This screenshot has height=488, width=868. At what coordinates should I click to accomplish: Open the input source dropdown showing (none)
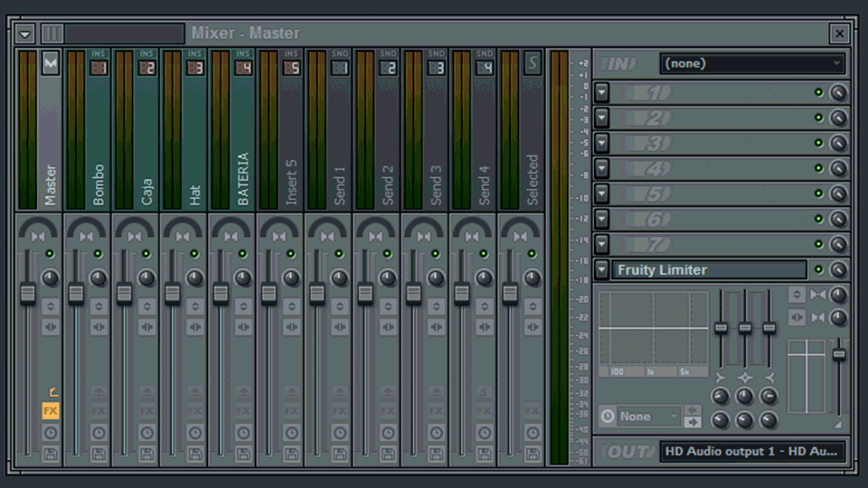click(751, 63)
